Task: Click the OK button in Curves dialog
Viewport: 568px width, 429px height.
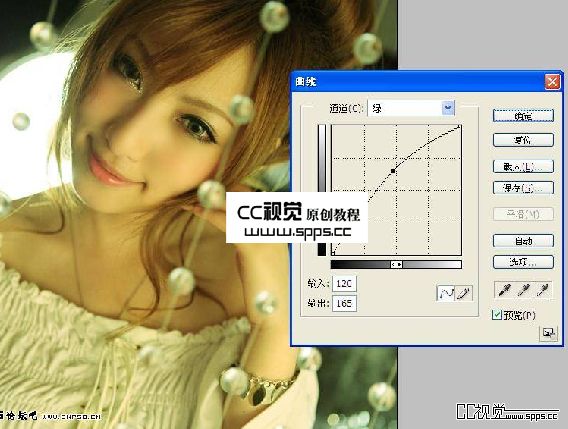Action: (x=523, y=116)
